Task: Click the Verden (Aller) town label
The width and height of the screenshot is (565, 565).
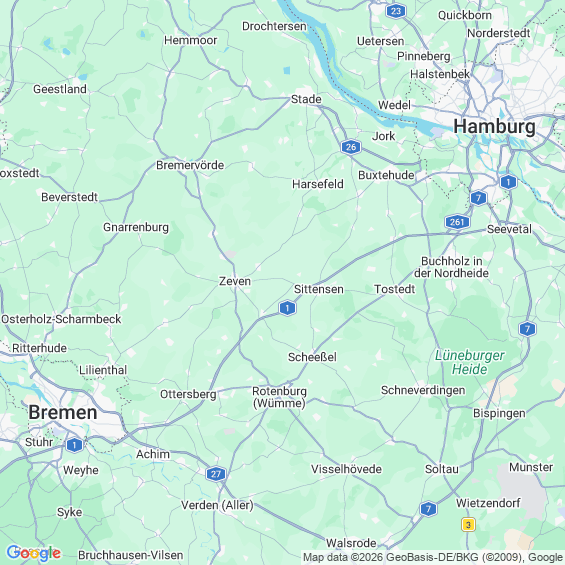Action: click(217, 505)
